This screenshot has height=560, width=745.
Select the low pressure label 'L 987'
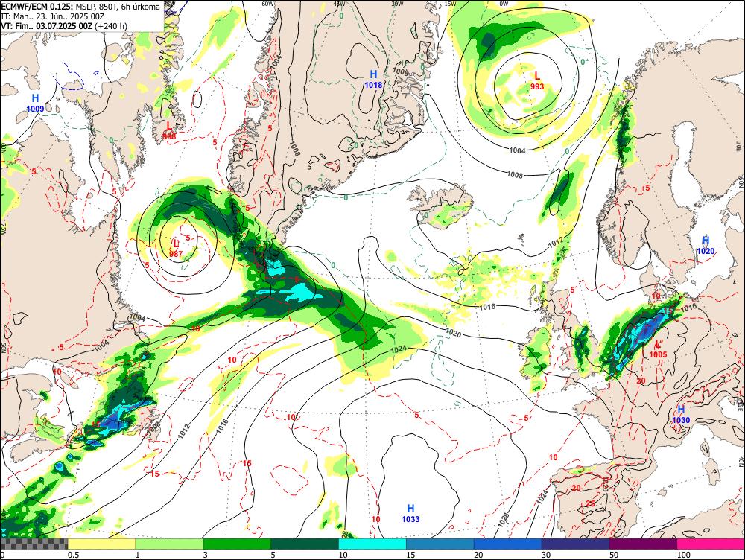coord(176,249)
